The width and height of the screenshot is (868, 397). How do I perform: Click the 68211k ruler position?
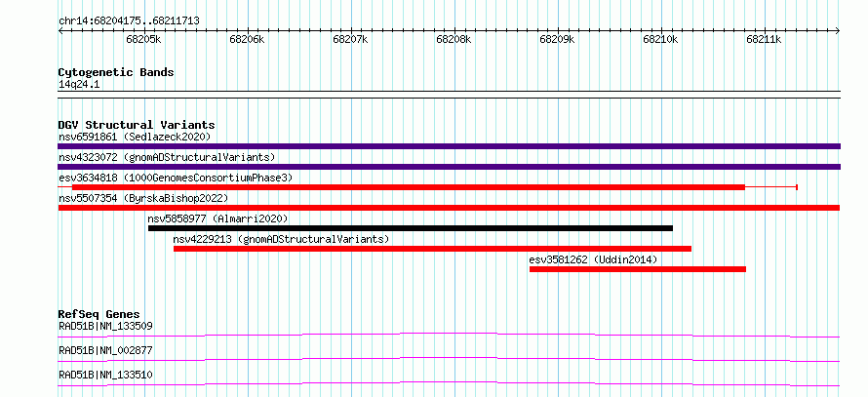point(765,39)
